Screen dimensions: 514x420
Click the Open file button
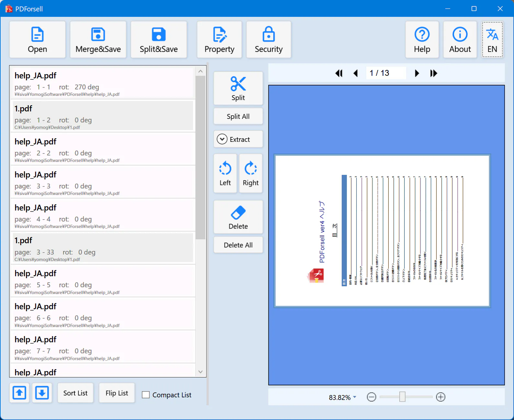tap(38, 40)
